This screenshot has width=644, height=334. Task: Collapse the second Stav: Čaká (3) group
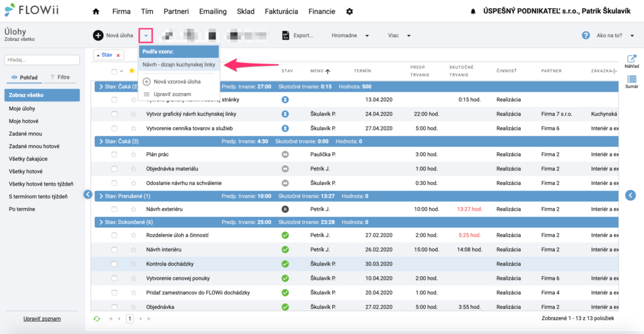101,142
